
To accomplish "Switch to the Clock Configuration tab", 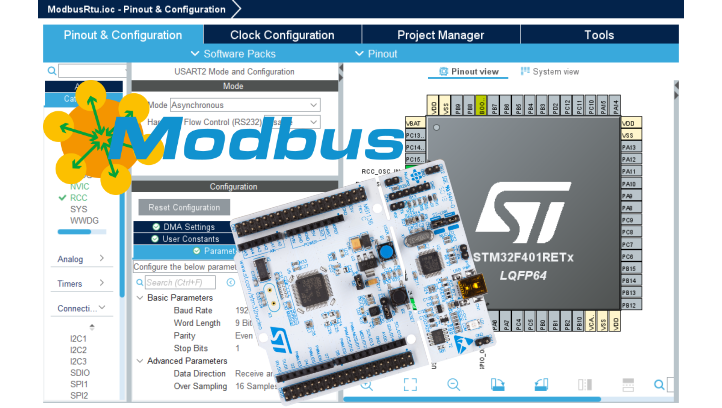I will point(282,35).
